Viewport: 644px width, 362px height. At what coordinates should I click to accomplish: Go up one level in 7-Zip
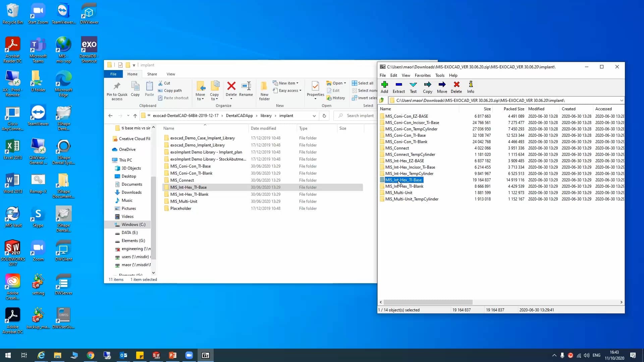(382, 100)
